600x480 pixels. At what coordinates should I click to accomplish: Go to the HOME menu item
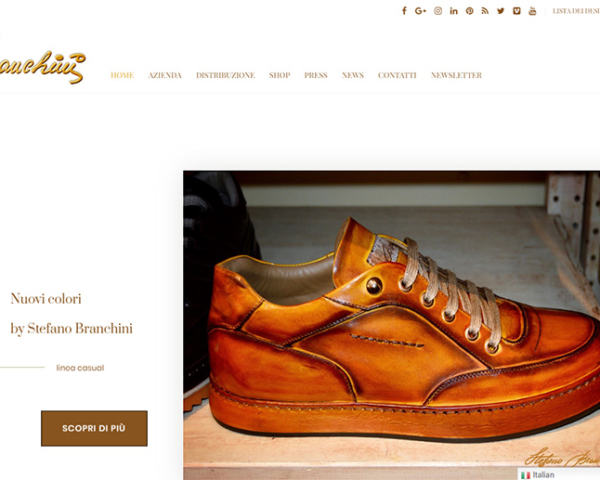tap(122, 75)
